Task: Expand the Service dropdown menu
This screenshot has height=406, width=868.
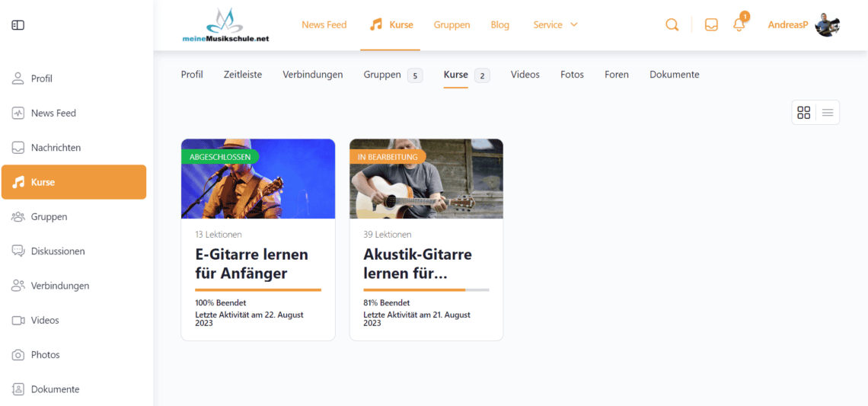Action: click(x=555, y=25)
